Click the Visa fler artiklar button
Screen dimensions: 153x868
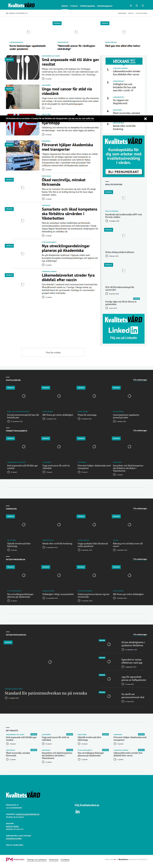[53, 352]
